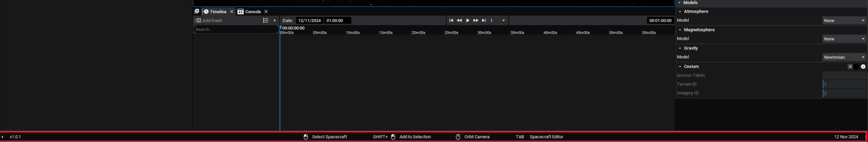
Task: Open the Cesium info icon
Action: coord(863,67)
